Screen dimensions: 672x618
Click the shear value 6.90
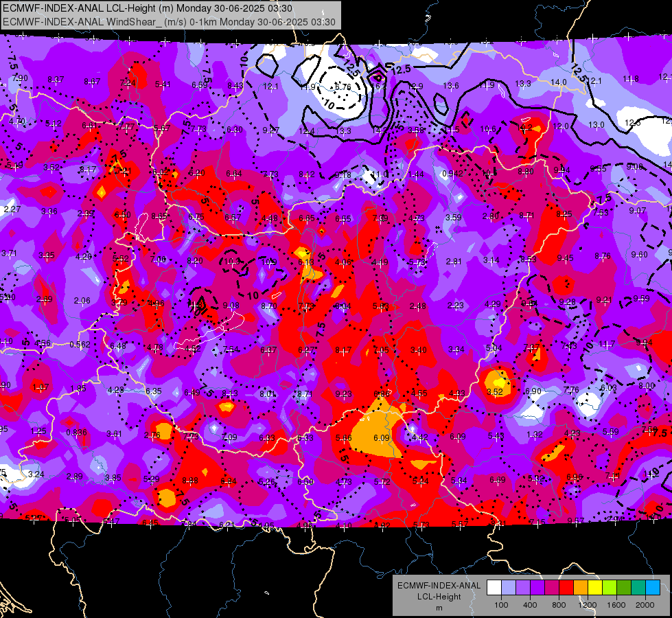(533, 391)
